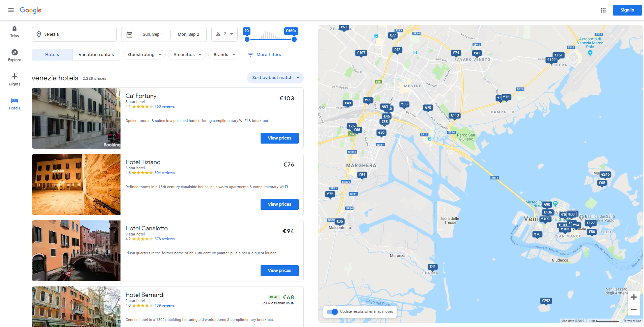Select the €41 map marker near Fusina

432,267
